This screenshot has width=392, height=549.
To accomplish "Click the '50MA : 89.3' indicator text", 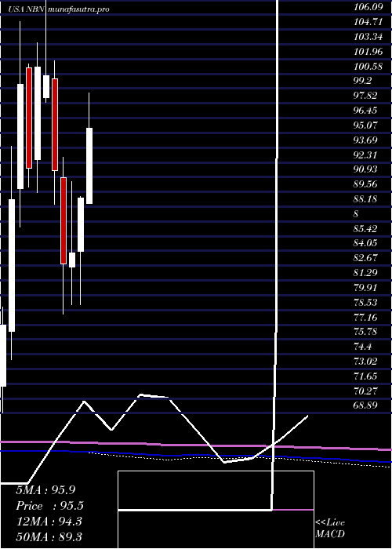I will [x=49, y=536].
